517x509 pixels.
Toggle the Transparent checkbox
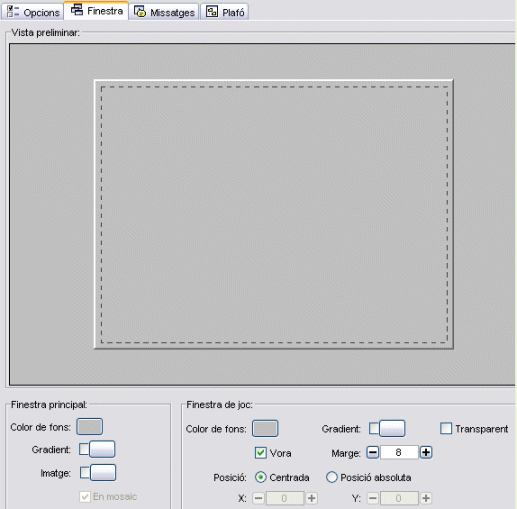point(446,429)
